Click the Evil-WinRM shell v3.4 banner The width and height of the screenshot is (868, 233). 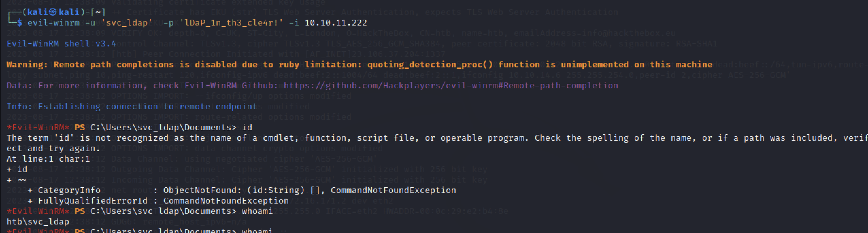coord(61,44)
